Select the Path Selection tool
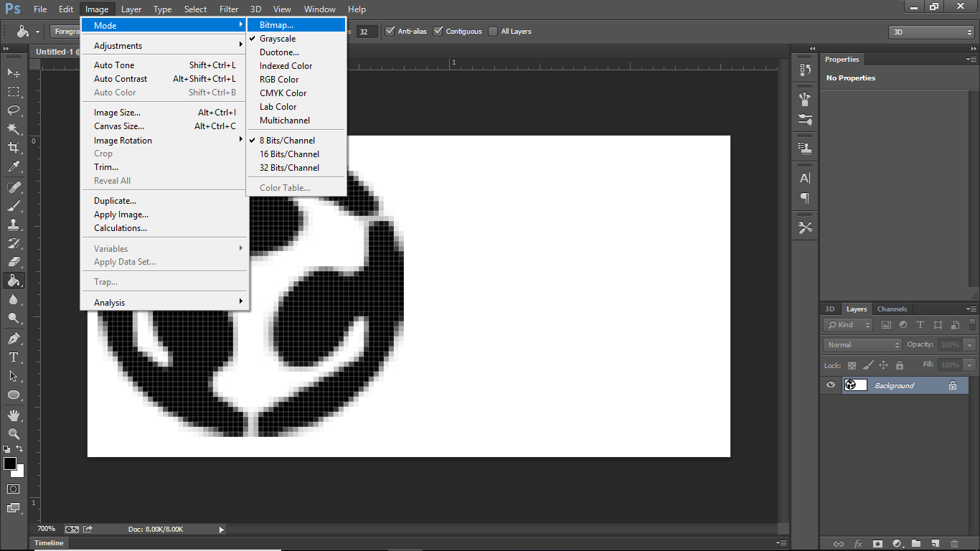980x551 pixels. pyautogui.click(x=14, y=376)
